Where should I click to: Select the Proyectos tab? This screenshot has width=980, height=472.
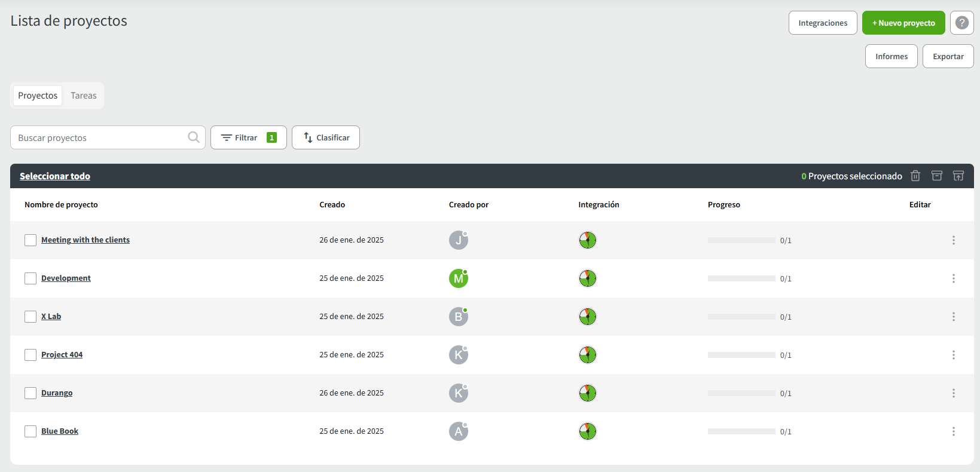(38, 96)
